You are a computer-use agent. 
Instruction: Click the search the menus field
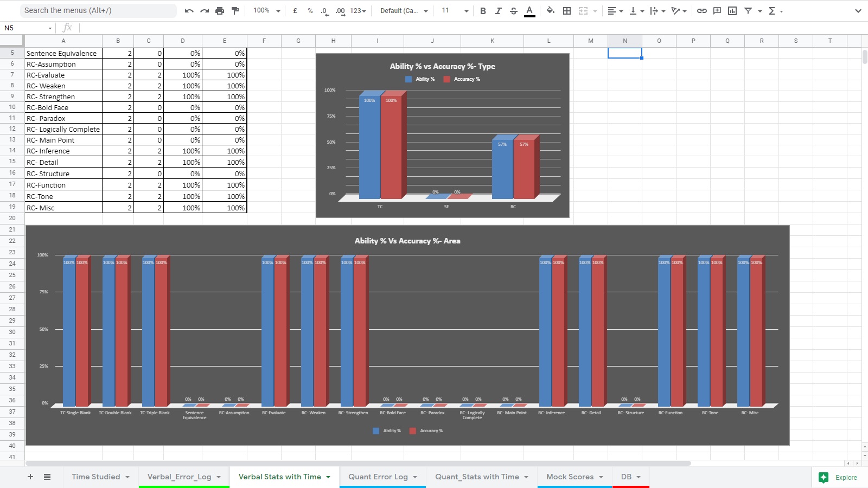(x=98, y=10)
